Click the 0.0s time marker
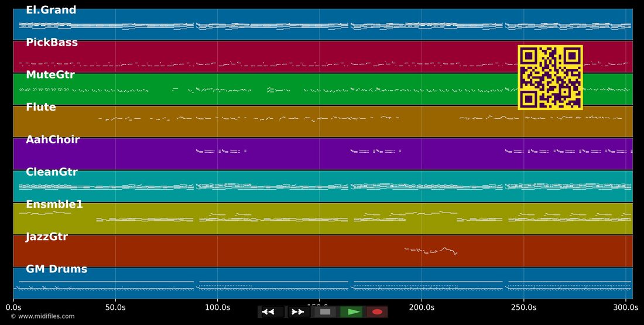 click(x=13, y=307)
